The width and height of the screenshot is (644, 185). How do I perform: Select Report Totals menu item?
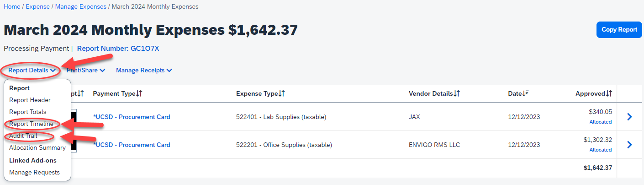coord(28,112)
